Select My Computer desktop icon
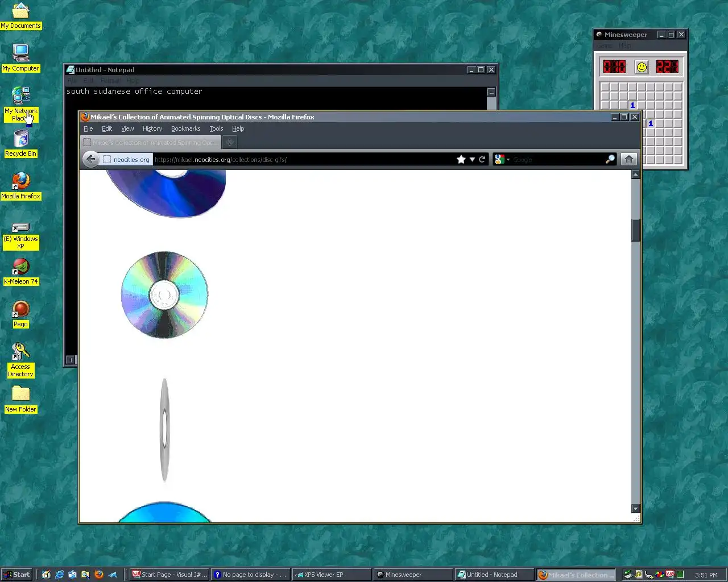The image size is (728, 582). point(21,58)
